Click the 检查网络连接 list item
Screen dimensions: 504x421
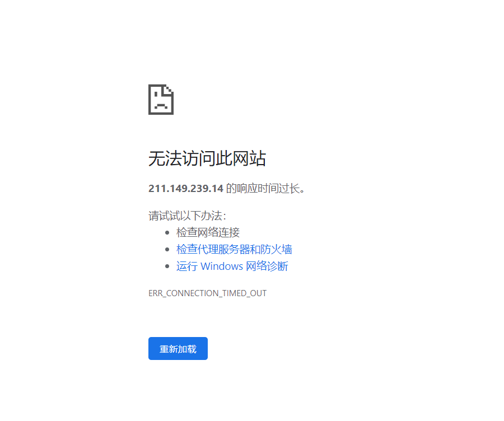pyautogui.click(x=208, y=232)
